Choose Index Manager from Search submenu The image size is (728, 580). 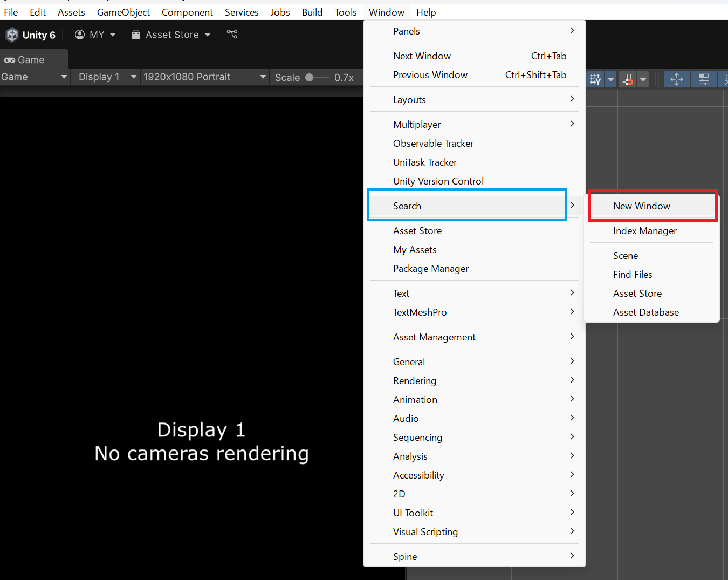[644, 231]
